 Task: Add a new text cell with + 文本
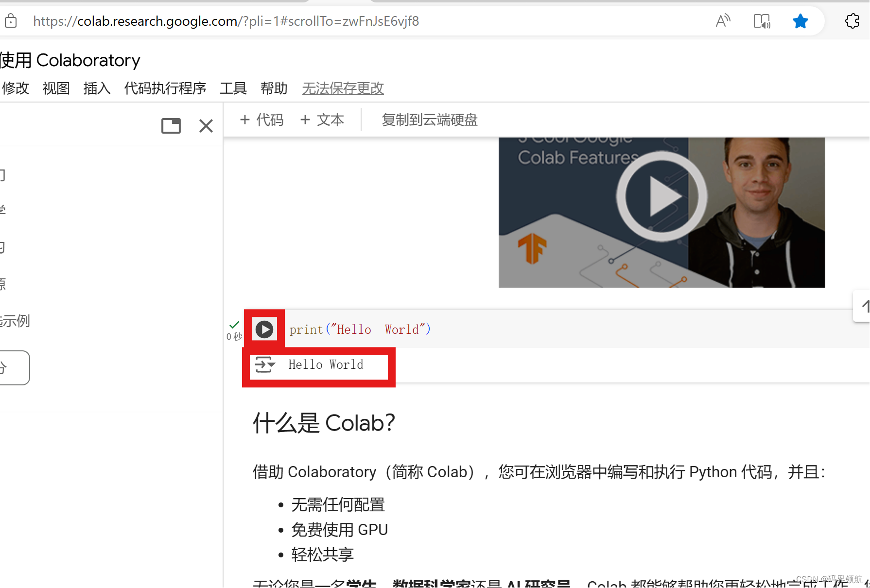(322, 120)
